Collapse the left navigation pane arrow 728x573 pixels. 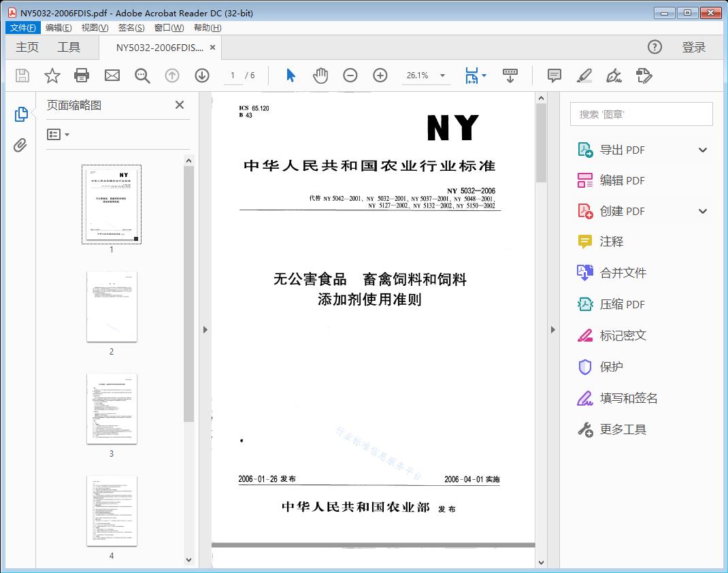click(x=205, y=330)
